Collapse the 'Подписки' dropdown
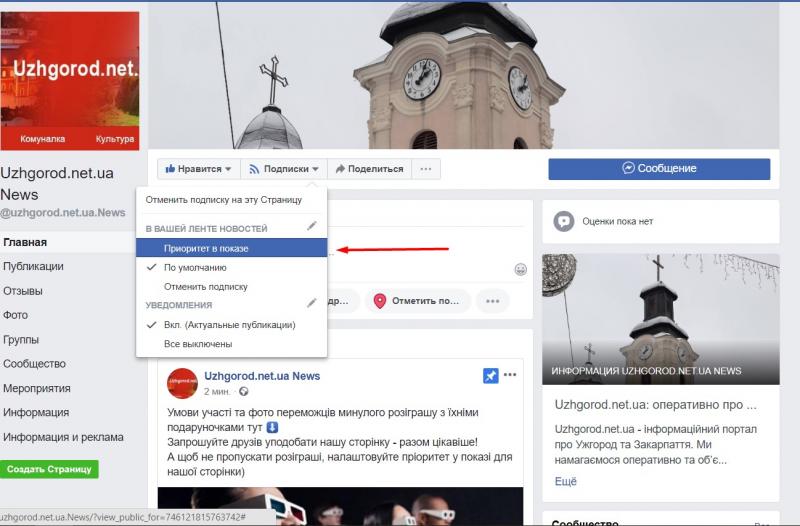This screenshot has height=526, width=800. pos(284,169)
